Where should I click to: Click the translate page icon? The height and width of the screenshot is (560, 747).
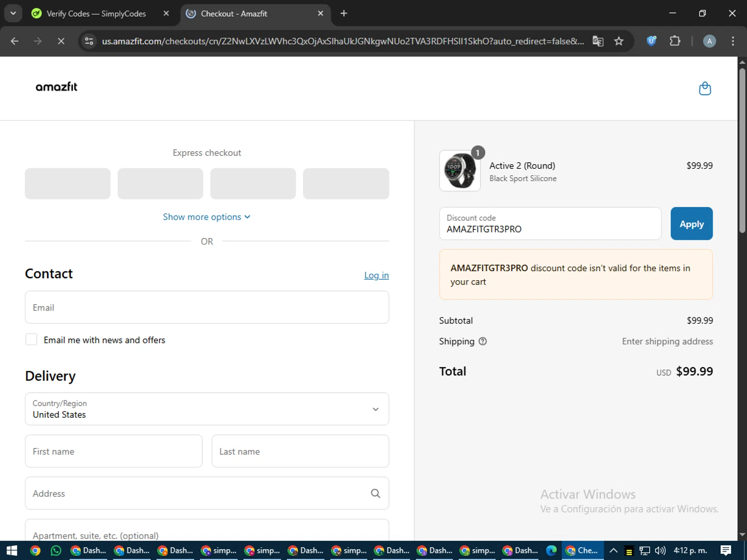click(598, 41)
